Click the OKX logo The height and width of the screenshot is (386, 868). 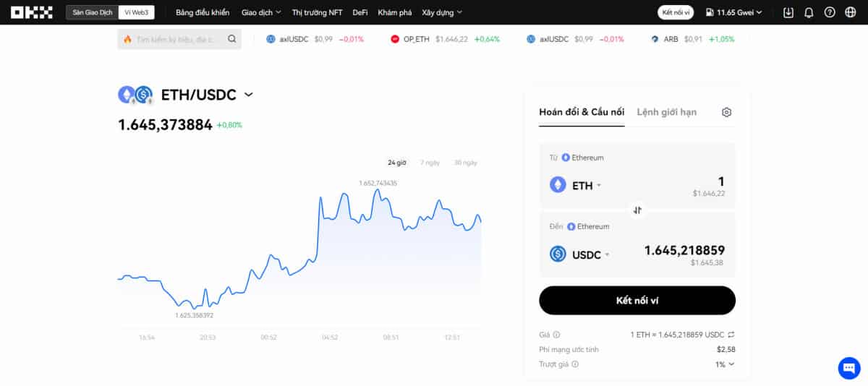click(32, 12)
